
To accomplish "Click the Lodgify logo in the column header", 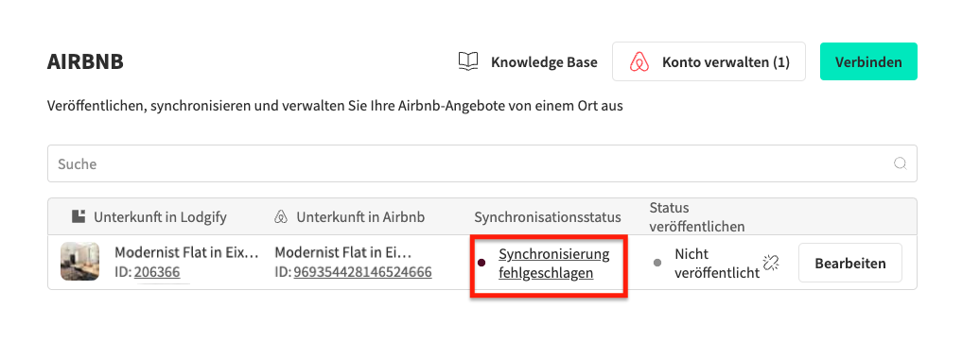I will pos(79,216).
